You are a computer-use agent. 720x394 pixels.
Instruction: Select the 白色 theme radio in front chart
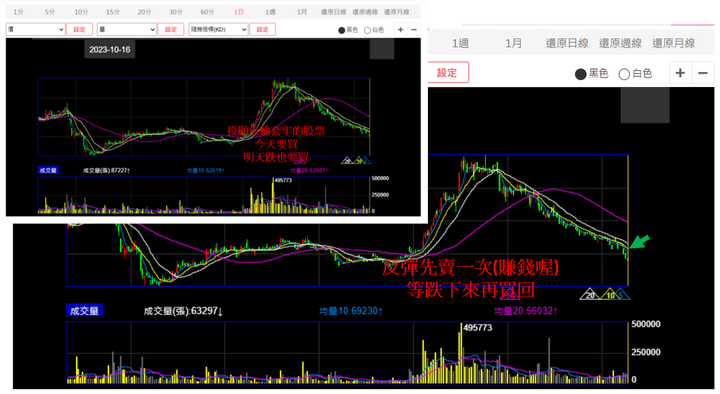coord(367,30)
